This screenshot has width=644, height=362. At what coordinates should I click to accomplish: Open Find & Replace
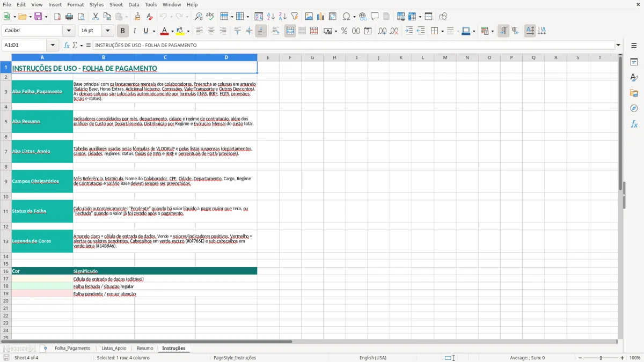pyautogui.click(x=199, y=17)
